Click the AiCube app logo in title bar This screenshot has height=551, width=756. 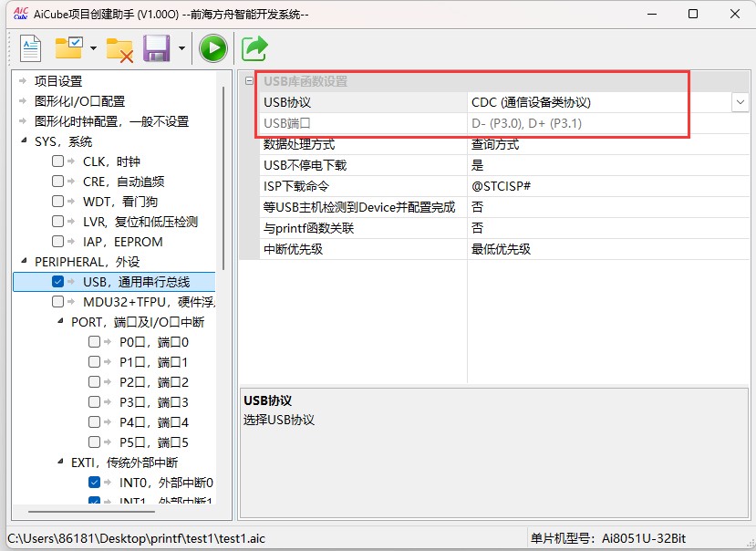(x=21, y=14)
